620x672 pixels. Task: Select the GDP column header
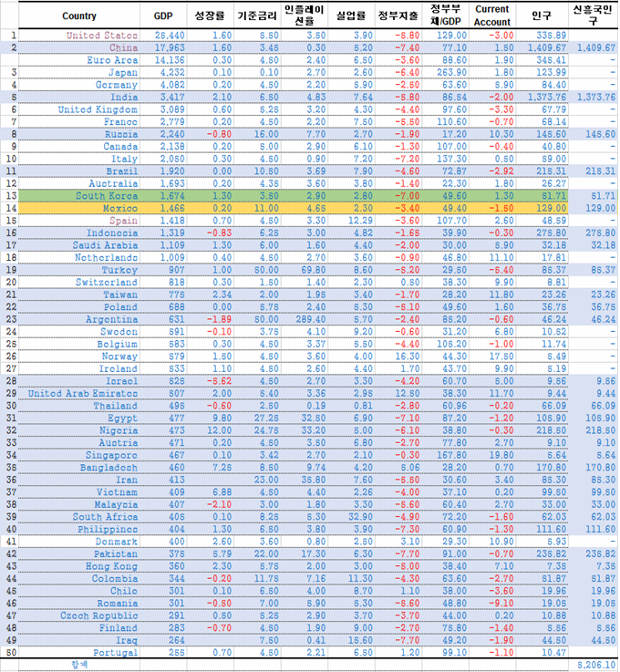[x=163, y=16]
